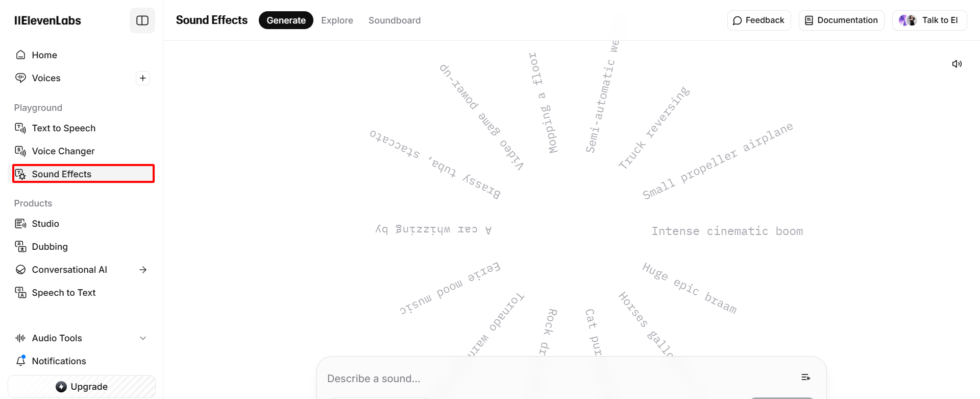
Task: Open the Speech to Text icon
Action: point(21,293)
